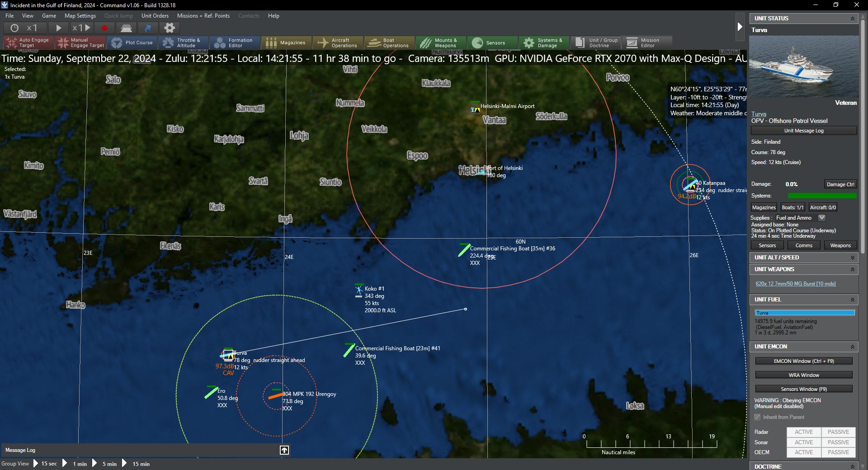Collapse the UNIT FUEL section
Viewport: 868px width, 470px height.
[x=852, y=300]
